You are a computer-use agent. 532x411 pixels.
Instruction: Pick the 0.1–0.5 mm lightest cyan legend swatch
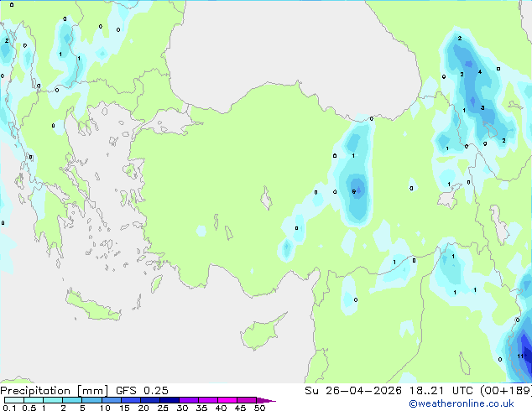click(x=14, y=400)
